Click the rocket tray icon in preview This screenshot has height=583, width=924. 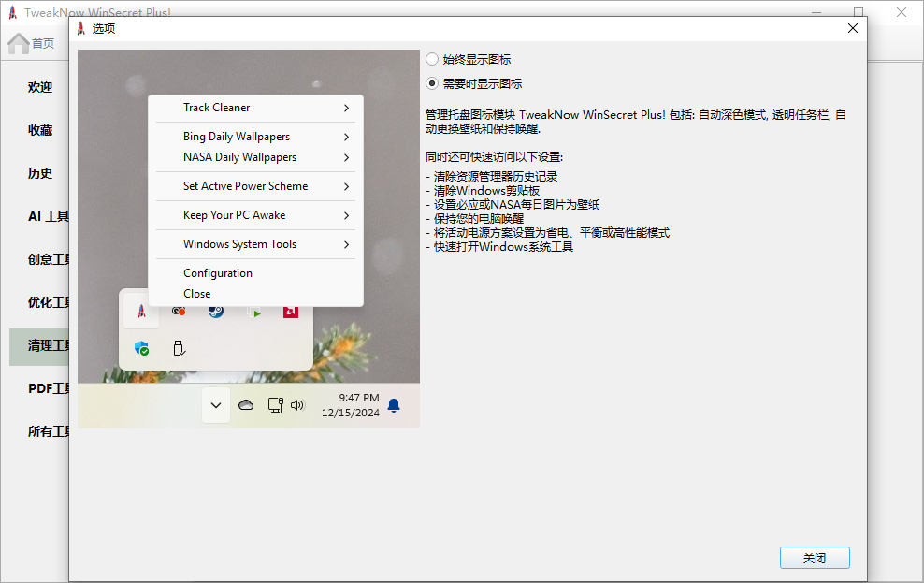coord(141,312)
